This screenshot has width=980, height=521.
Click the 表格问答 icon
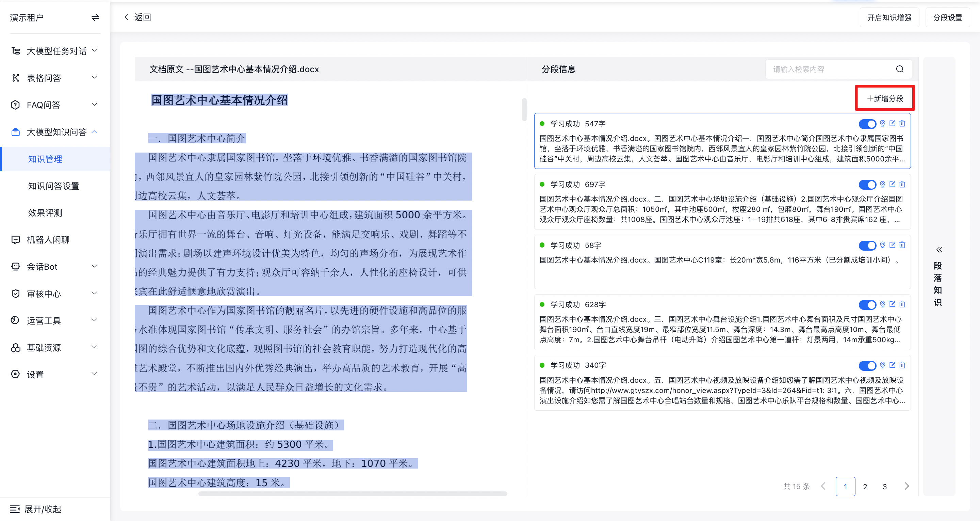point(15,78)
